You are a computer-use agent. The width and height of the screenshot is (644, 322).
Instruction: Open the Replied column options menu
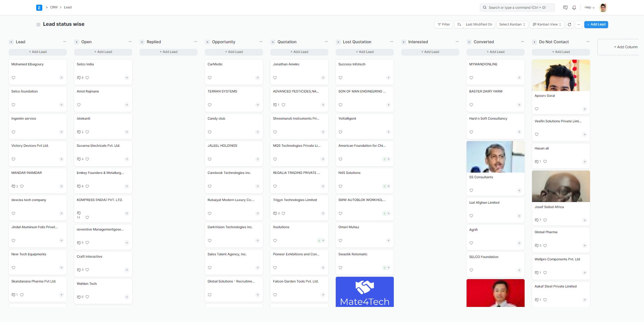[196, 42]
